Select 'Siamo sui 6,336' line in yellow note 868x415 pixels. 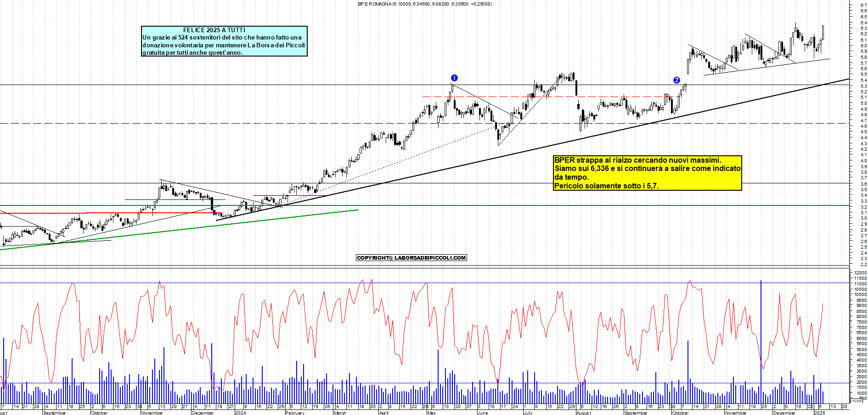tap(648, 168)
